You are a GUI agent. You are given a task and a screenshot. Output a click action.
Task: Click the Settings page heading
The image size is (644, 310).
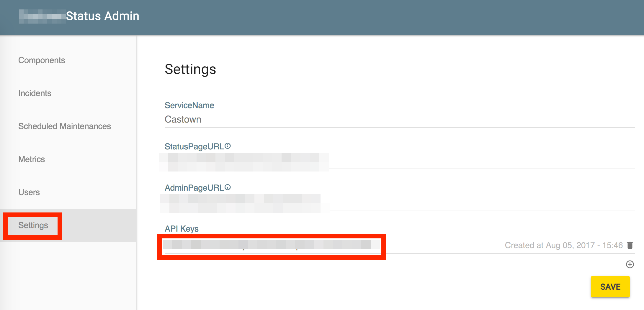pyautogui.click(x=190, y=69)
